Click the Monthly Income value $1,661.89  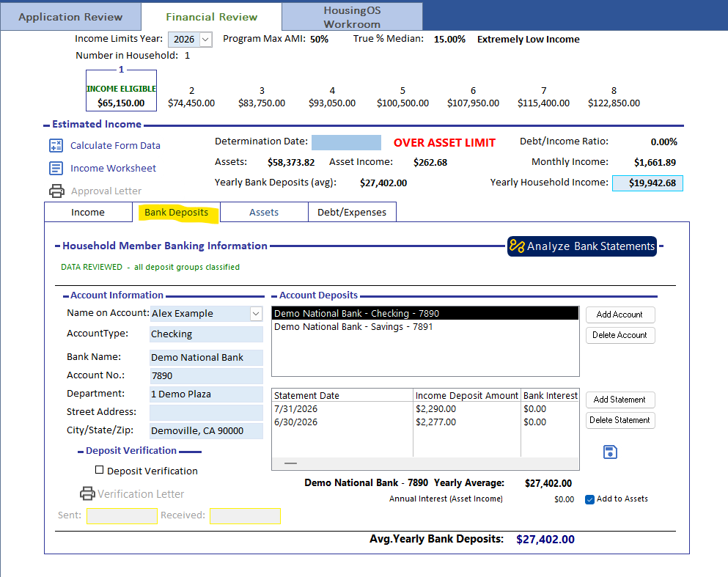tap(655, 163)
